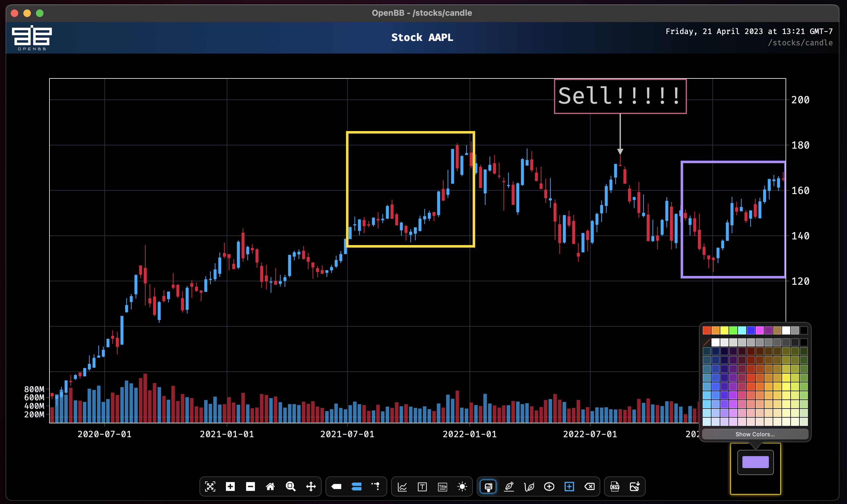Select the pan (four-arrow) tool

(x=311, y=486)
